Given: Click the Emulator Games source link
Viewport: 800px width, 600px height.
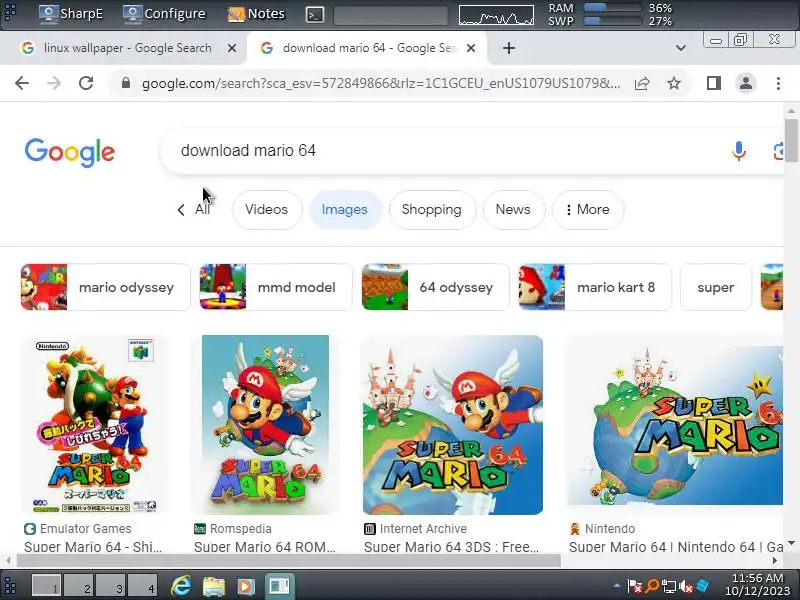Looking at the screenshot, I should [85, 529].
